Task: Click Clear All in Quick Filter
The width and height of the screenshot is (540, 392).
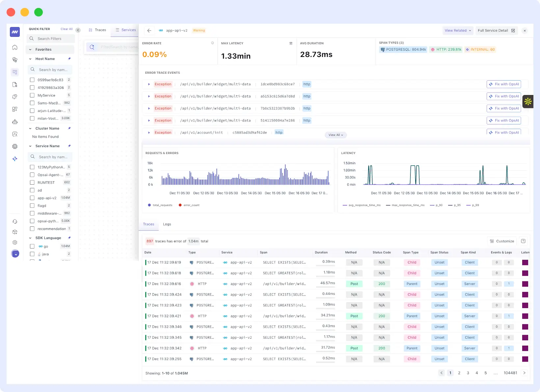Action: [66, 29]
